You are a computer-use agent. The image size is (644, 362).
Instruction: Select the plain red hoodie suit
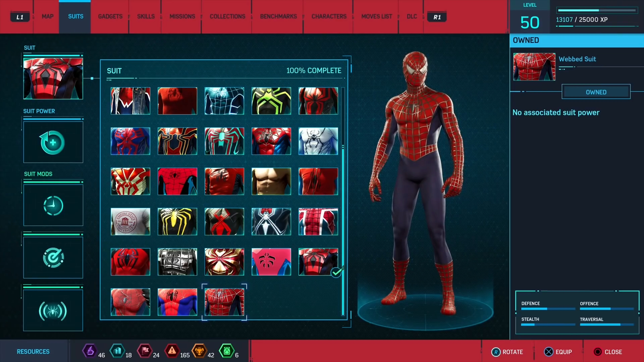click(x=177, y=101)
